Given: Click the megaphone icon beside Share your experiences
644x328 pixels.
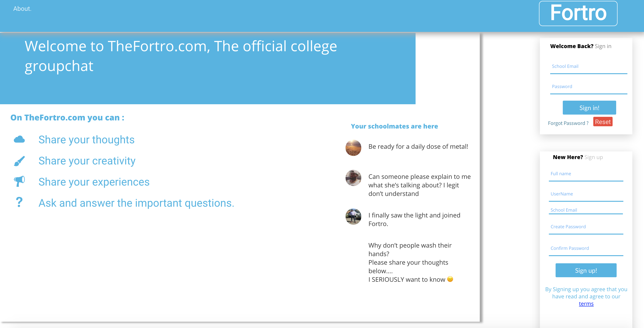Looking at the screenshot, I should [x=19, y=181].
